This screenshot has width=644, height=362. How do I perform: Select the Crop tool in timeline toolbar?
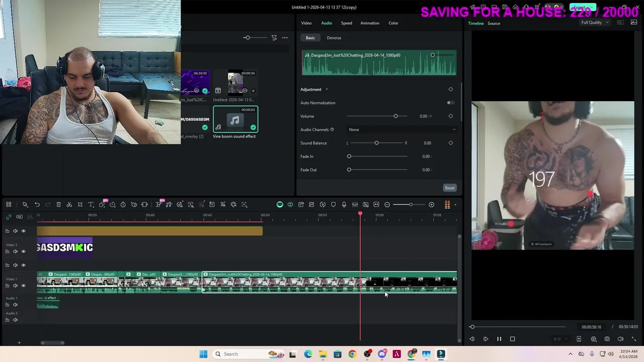[x=80, y=205]
